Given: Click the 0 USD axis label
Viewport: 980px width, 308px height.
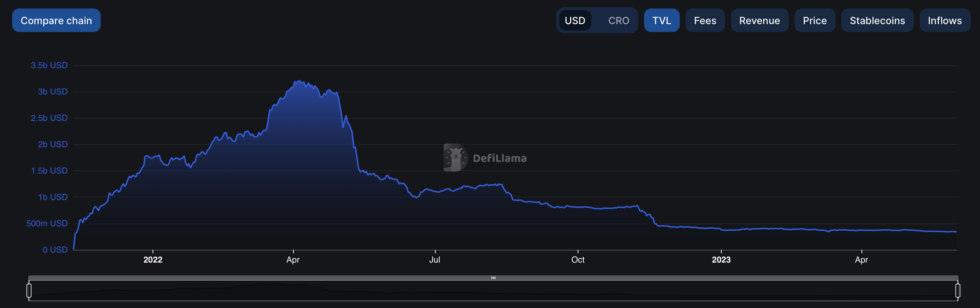Looking at the screenshot, I should point(55,249).
